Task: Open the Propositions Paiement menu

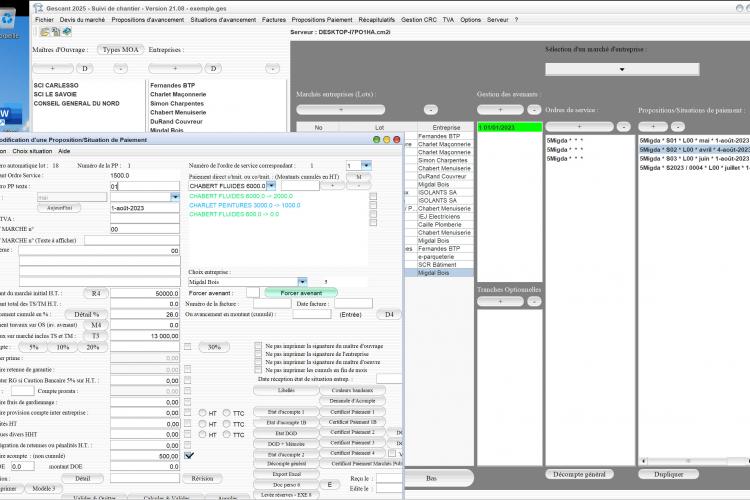Action: [321, 20]
